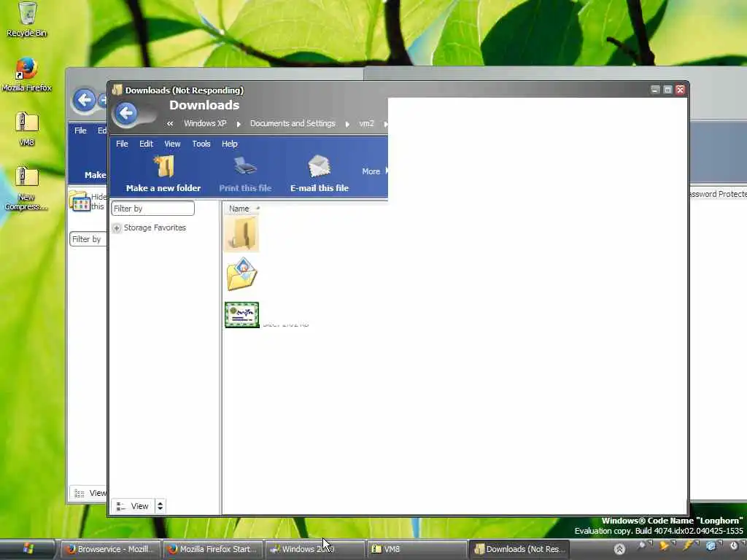Viewport: 747px width, 560px height.
Task: Switch to Mozilla Firefox Start taskbar item
Action: point(213,549)
